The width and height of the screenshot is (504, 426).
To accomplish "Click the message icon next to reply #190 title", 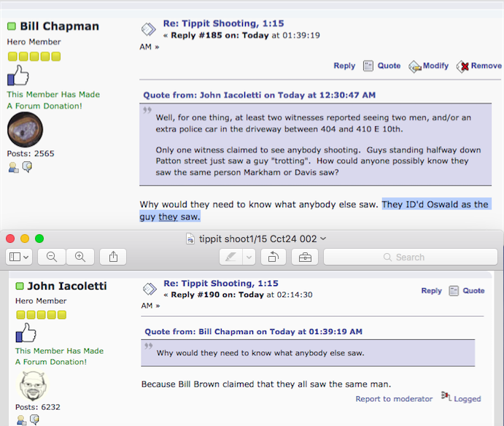I will (x=150, y=289).
